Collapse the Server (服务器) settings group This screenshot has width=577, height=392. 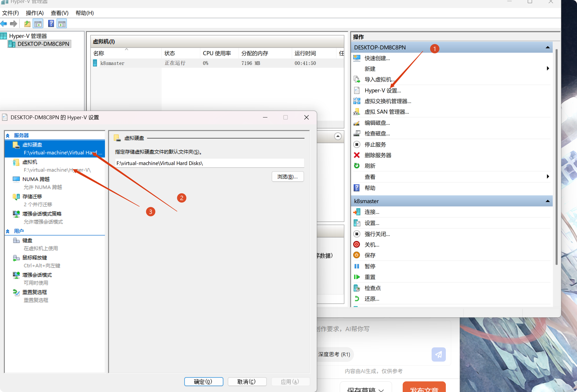coord(8,135)
